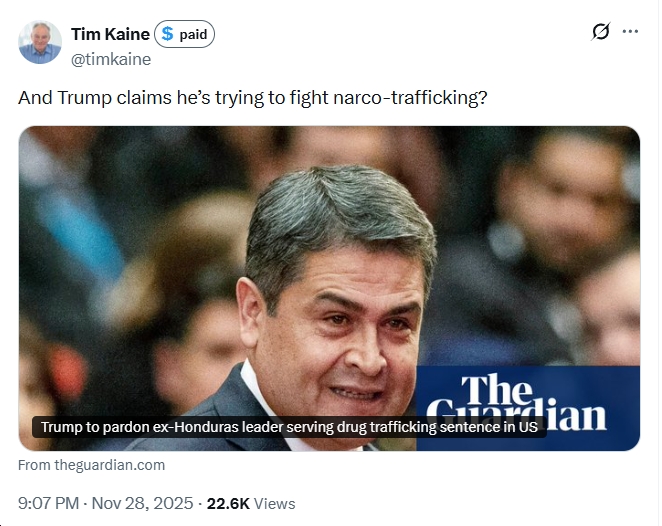Click the 22.6K view count number
The image size is (662, 526).
point(227,503)
